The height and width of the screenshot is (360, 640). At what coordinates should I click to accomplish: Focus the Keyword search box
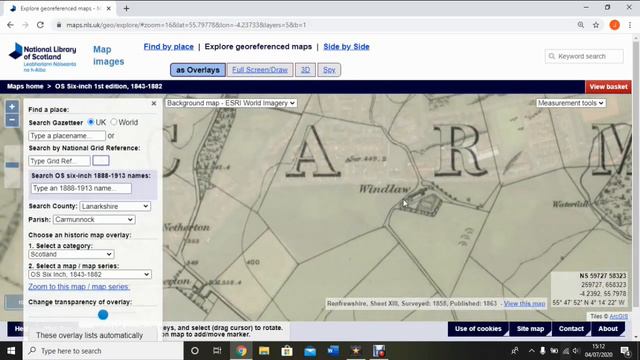click(x=584, y=56)
